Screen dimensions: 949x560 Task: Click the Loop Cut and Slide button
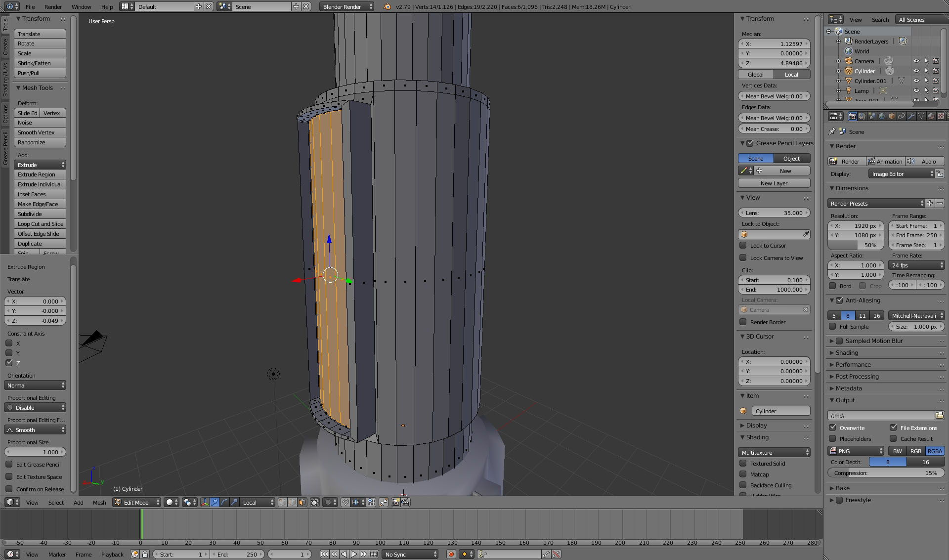click(40, 223)
